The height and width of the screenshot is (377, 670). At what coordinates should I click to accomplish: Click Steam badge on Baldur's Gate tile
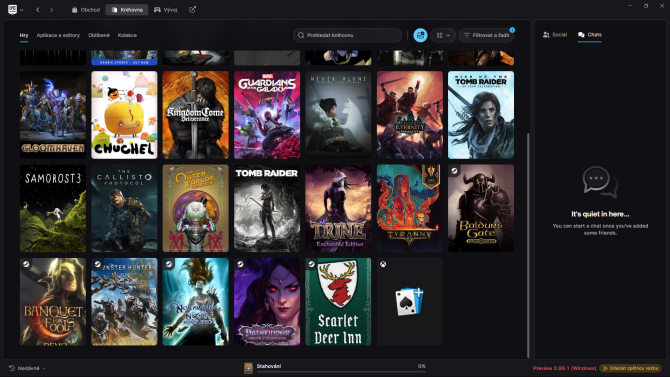point(454,171)
